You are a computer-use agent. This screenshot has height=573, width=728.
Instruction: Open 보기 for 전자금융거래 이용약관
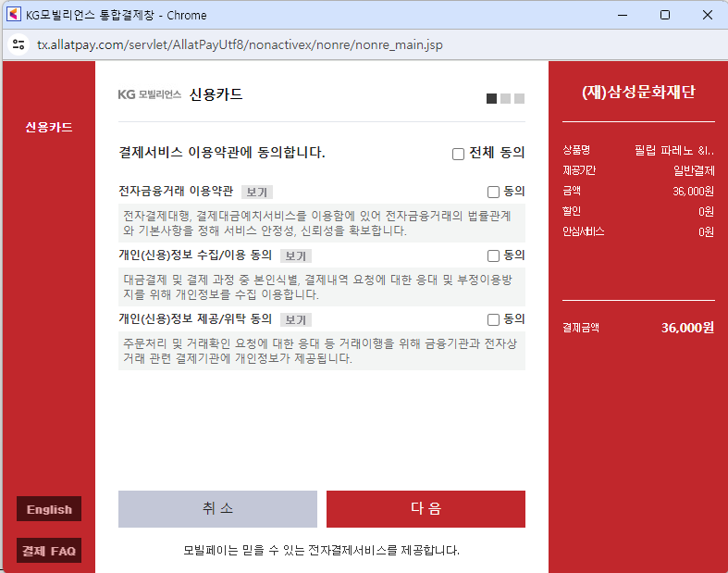tap(257, 193)
